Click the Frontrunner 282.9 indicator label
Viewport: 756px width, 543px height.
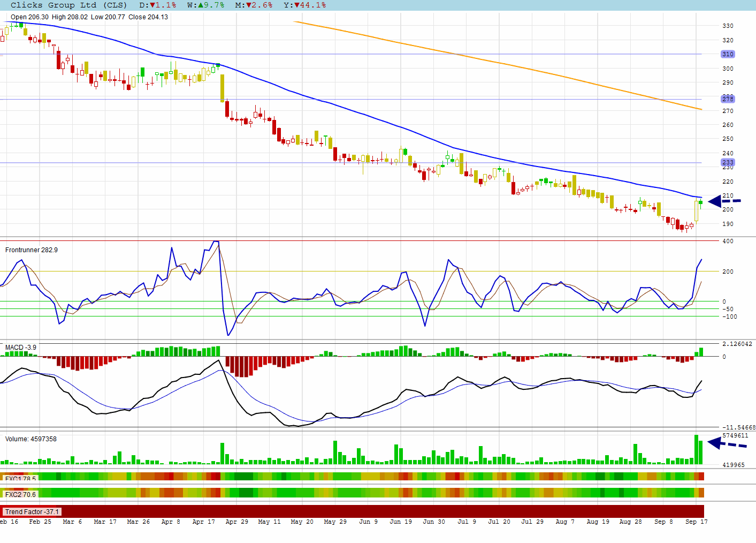[x=32, y=250]
